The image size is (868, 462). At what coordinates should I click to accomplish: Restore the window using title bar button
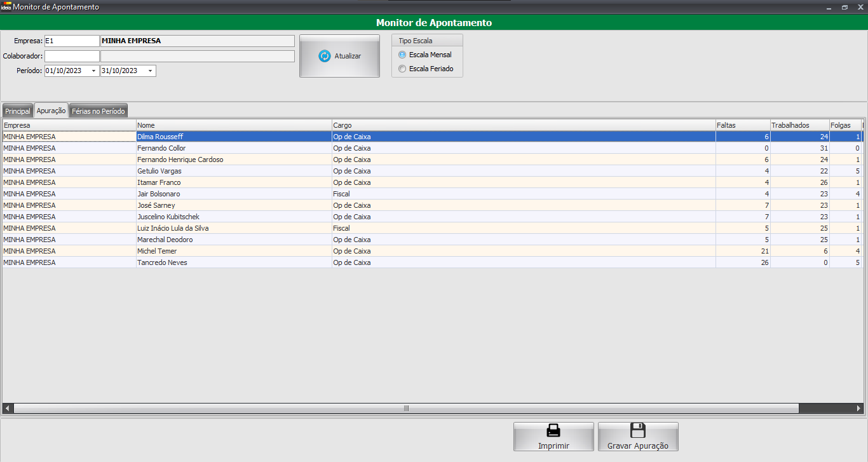click(844, 7)
